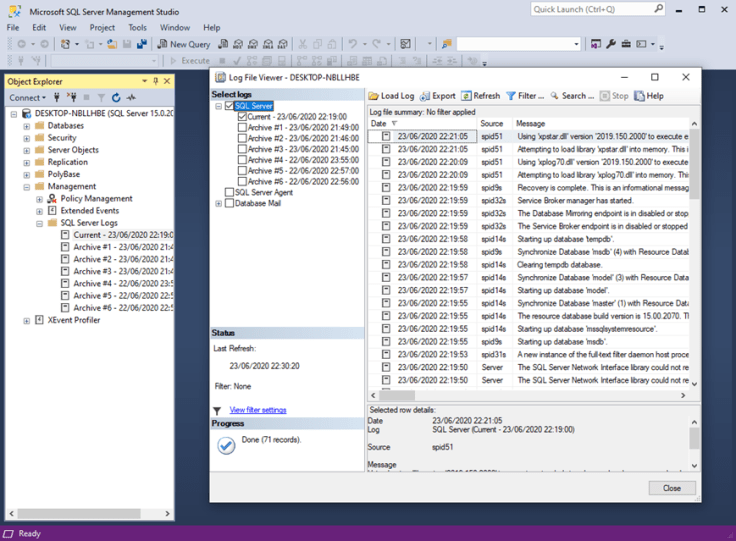Image resolution: width=736 pixels, height=541 pixels.
Task: Click the Date column header to sort
Action: click(x=379, y=124)
